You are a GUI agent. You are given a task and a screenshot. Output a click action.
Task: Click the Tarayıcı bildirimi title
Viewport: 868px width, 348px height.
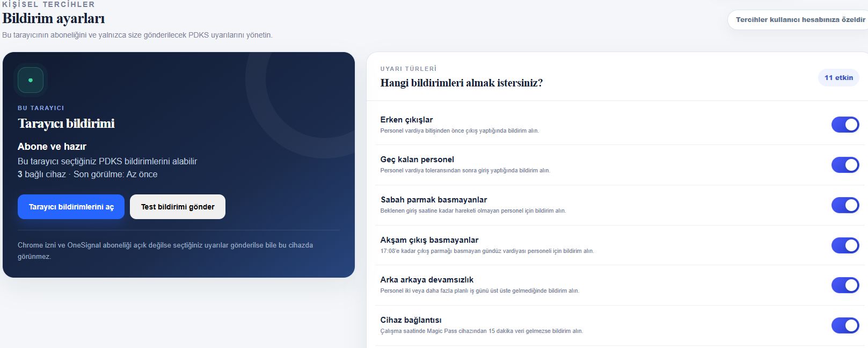coord(66,124)
